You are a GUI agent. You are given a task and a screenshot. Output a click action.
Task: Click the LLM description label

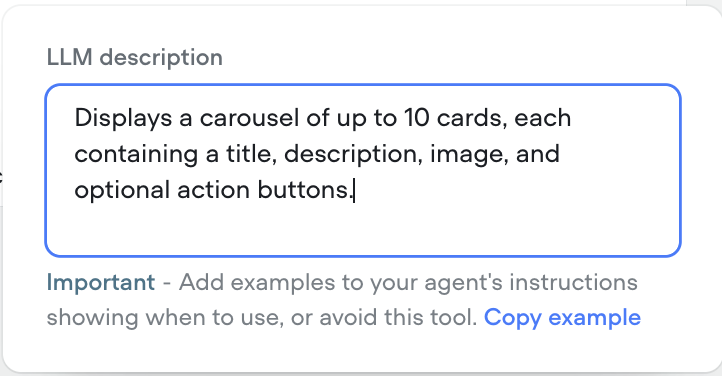[x=134, y=58]
